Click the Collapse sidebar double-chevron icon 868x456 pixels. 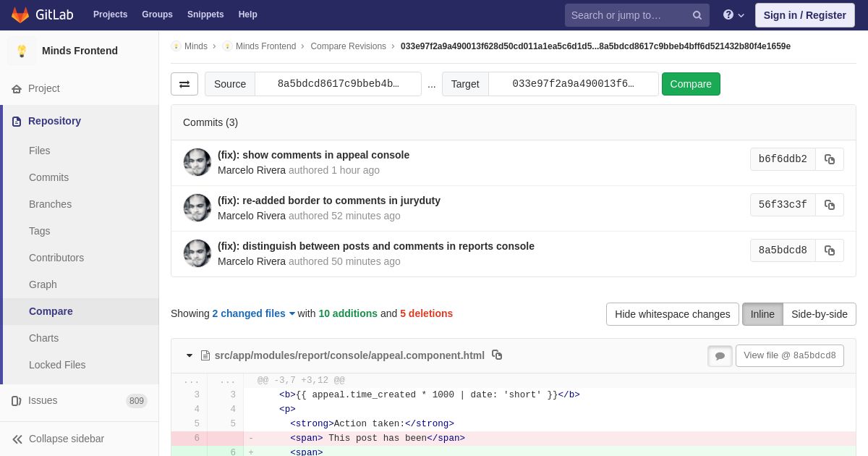click(x=17, y=439)
